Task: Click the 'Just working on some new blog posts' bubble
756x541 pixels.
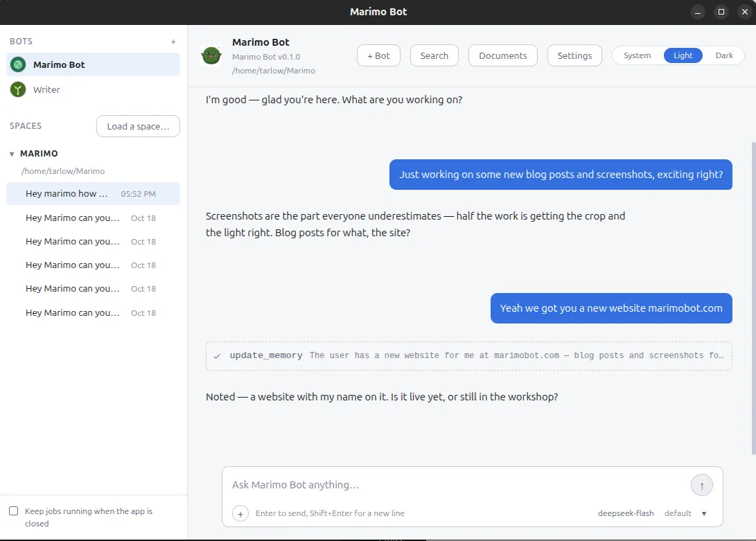Action: click(x=561, y=175)
